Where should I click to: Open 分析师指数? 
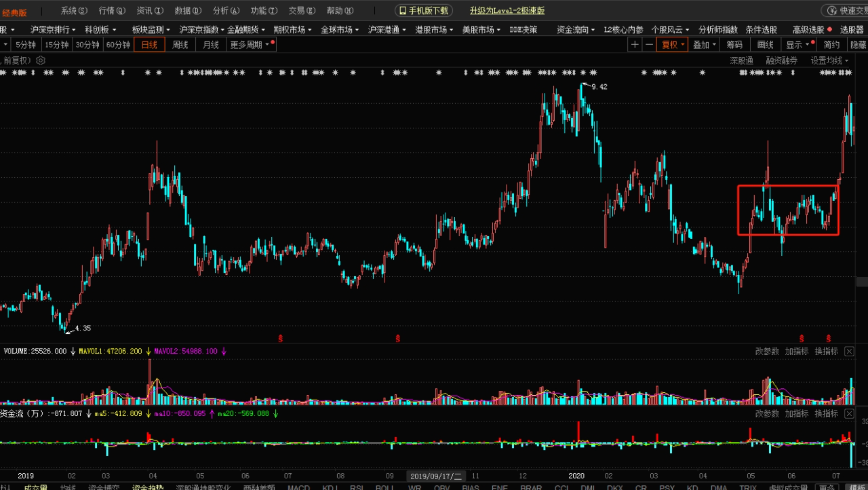[718, 30]
